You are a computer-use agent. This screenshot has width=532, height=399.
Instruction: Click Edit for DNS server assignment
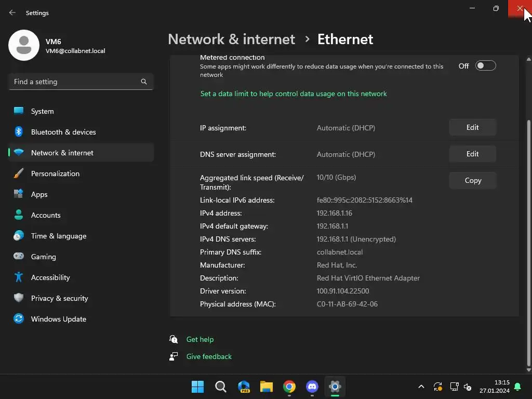(472, 154)
